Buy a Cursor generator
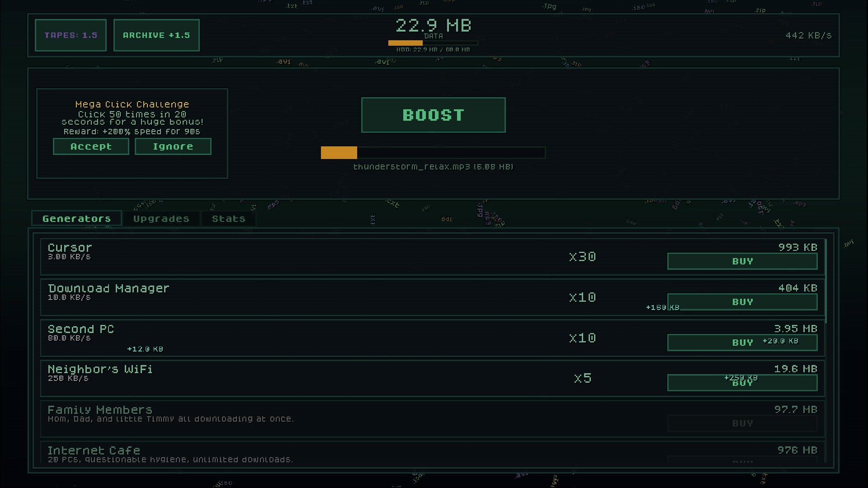This screenshot has height=488, width=868. (742, 261)
